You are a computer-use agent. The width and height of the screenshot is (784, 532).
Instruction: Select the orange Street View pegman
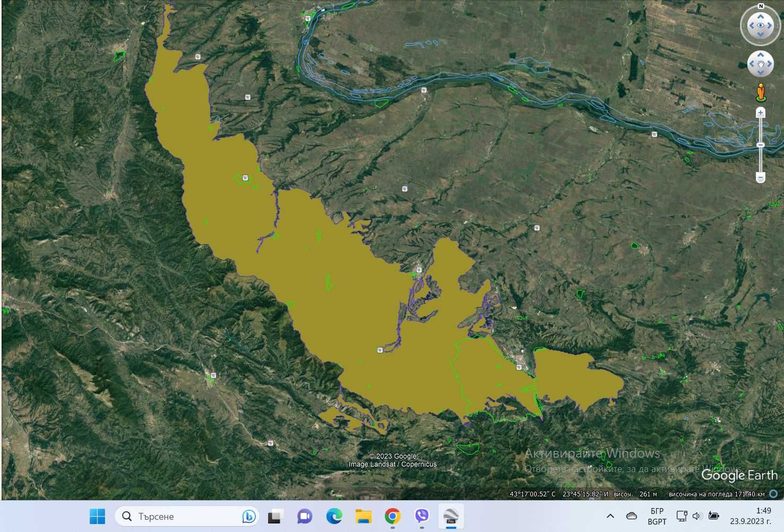(761, 92)
